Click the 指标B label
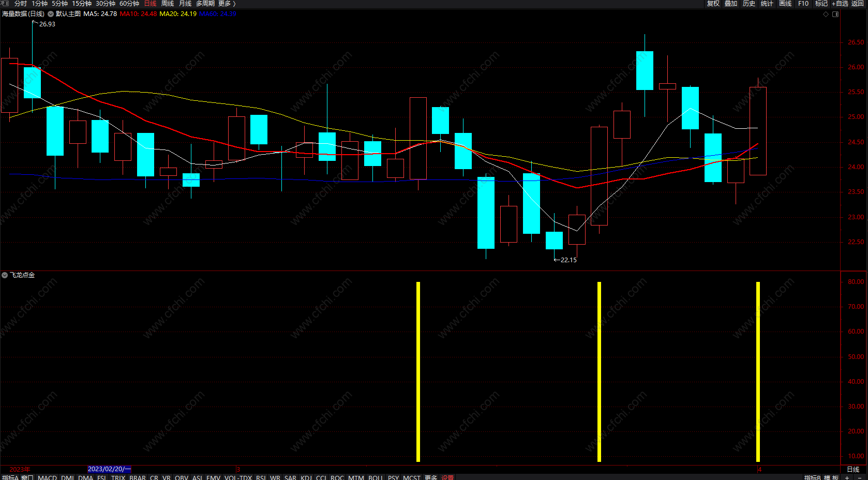This screenshot has width=868, height=480. click(x=813, y=477)
